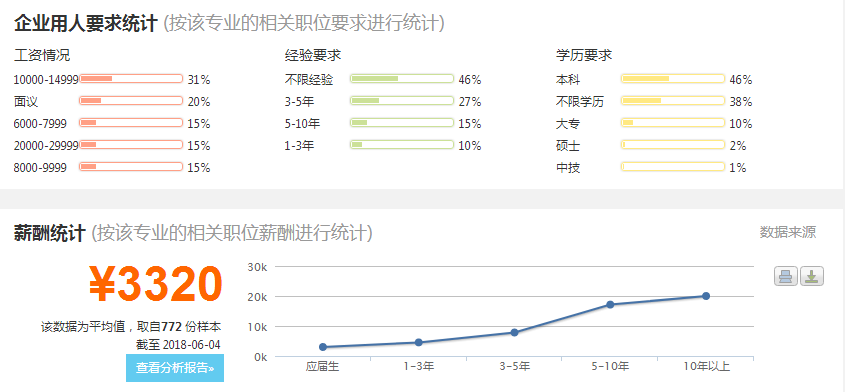Click the 20k y-axis label

(257, 297)
